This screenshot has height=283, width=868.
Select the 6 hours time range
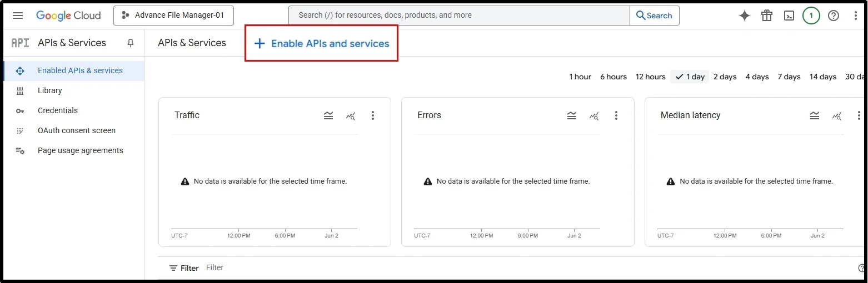click(613, 77)
